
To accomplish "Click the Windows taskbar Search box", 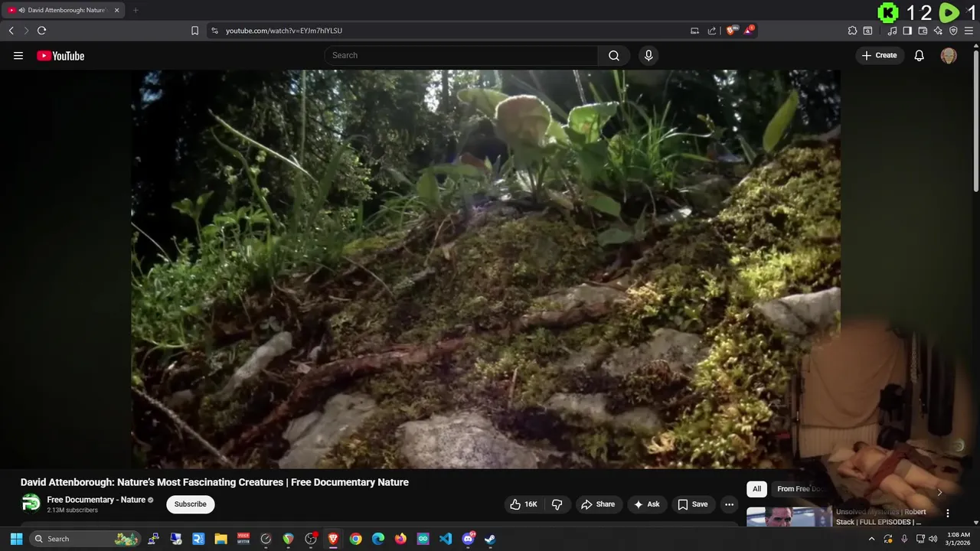I will 85,539.
